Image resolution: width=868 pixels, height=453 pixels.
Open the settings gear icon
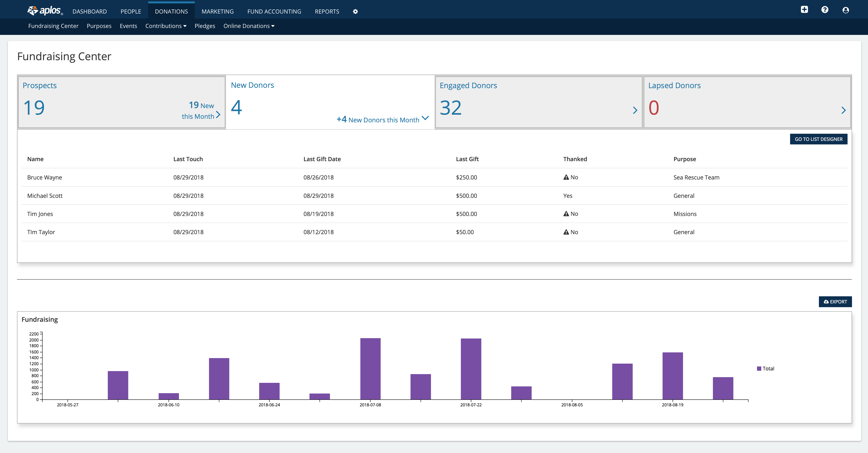pyautogui.click(x=355, y=11)
